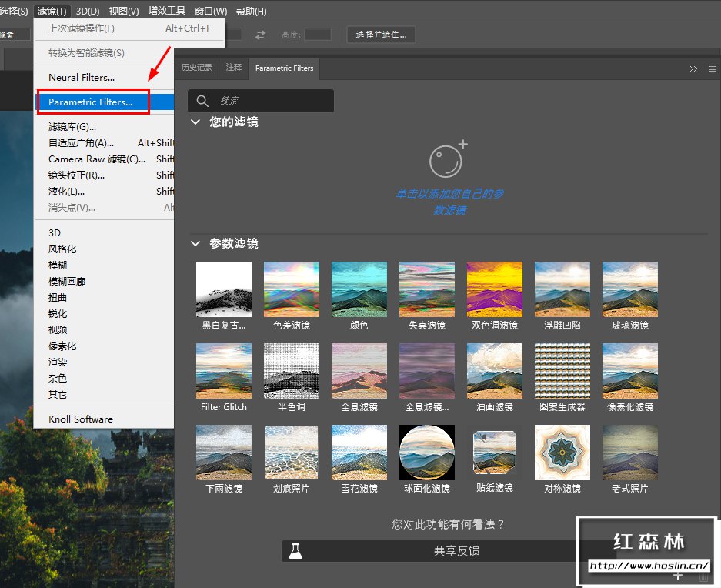The image size is (721, 588).
Task: Open the 视频 submenu
Action: pyautogui.click(x=105, y=330)
